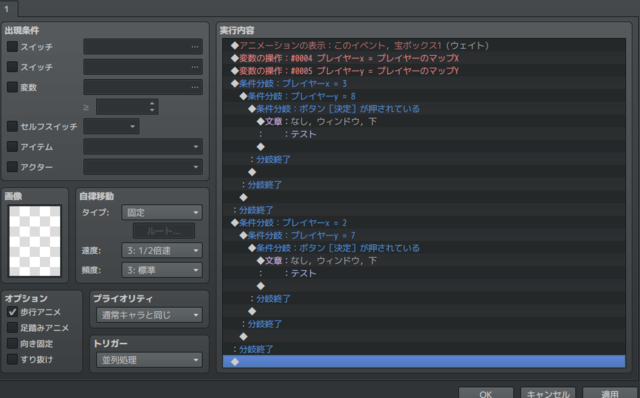Click the キャンセル button
The image size is (640, 398).
(548, 394)
